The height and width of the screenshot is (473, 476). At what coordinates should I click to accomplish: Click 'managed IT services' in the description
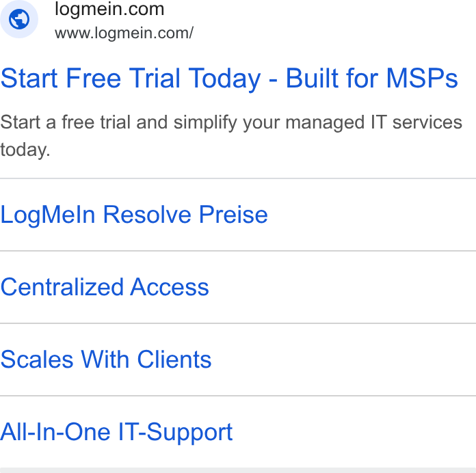[373, 123]
